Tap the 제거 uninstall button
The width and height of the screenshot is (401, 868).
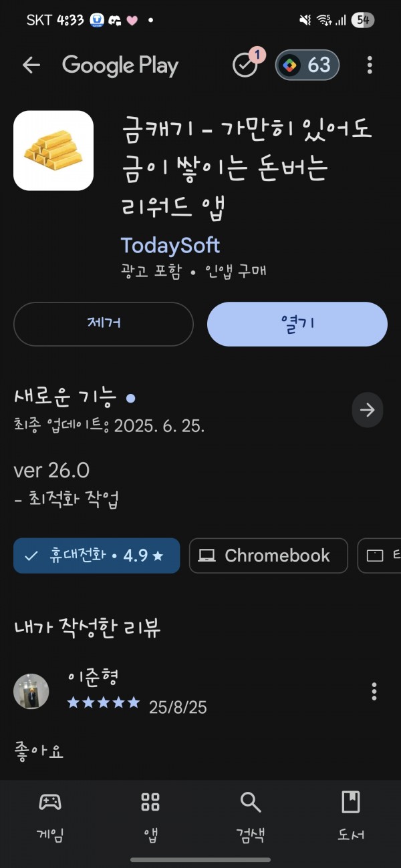pos(104,324)
